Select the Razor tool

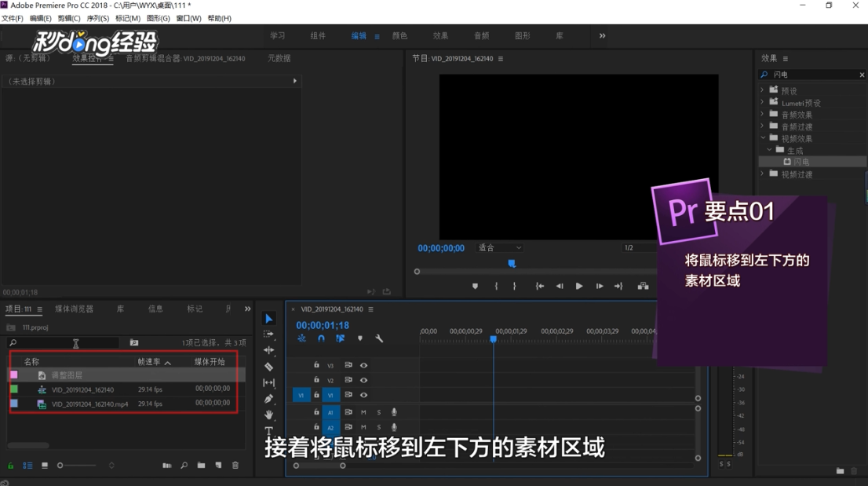pos(268,367)
